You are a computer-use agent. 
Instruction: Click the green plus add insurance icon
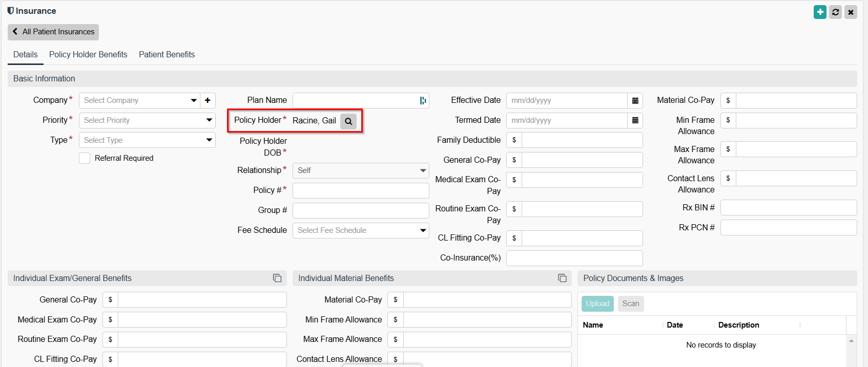pos(820,12)
